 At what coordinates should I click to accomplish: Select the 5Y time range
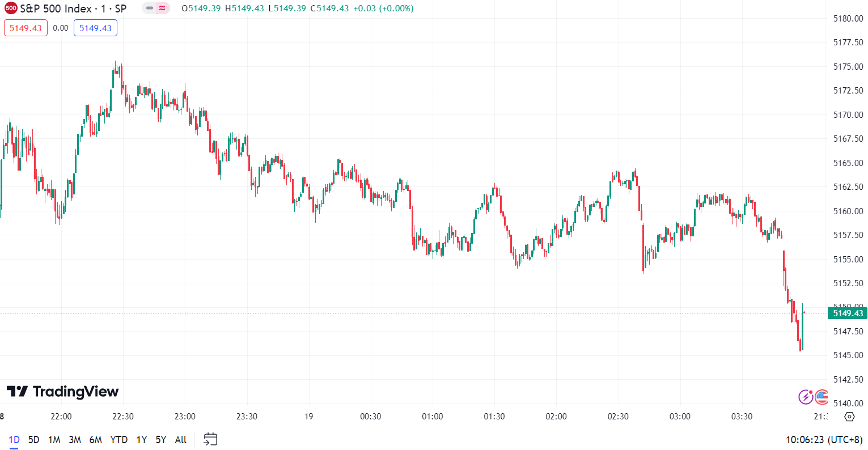point(161,440)
